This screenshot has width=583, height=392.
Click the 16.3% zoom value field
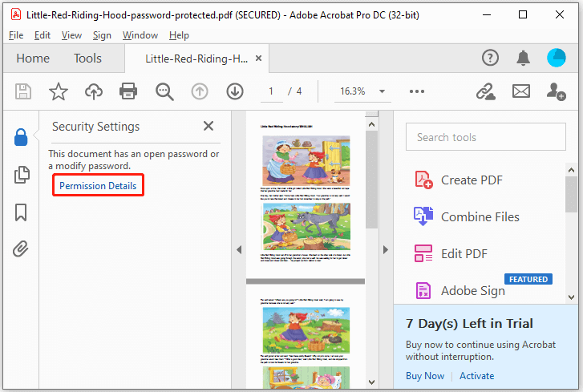tap(353, 91)
